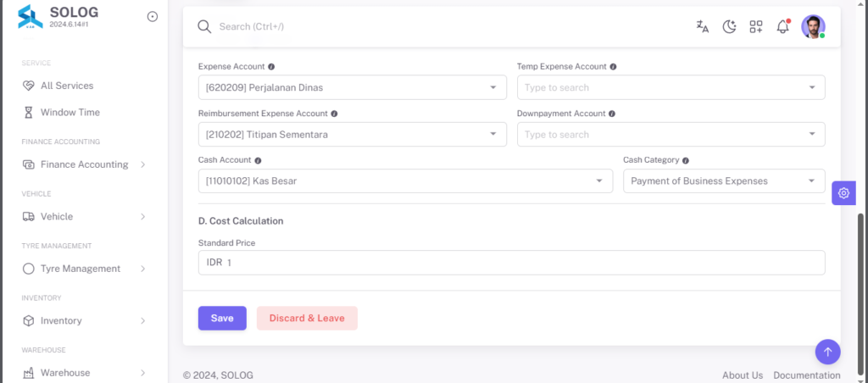Select Window Time menu item
Screen dimensions: 868x383
click(70, 113)
